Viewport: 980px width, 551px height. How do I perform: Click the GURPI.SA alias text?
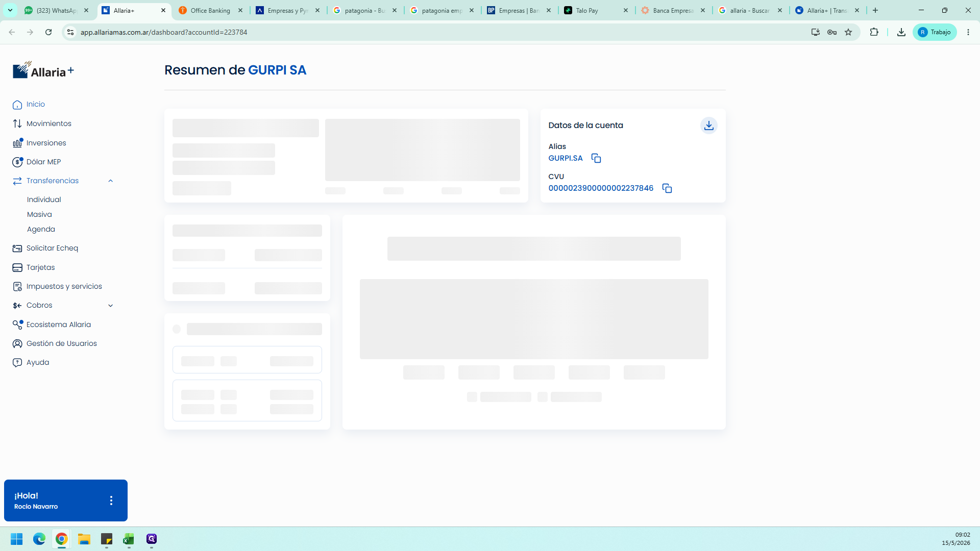pyautogui.click(x=565, y=158)
